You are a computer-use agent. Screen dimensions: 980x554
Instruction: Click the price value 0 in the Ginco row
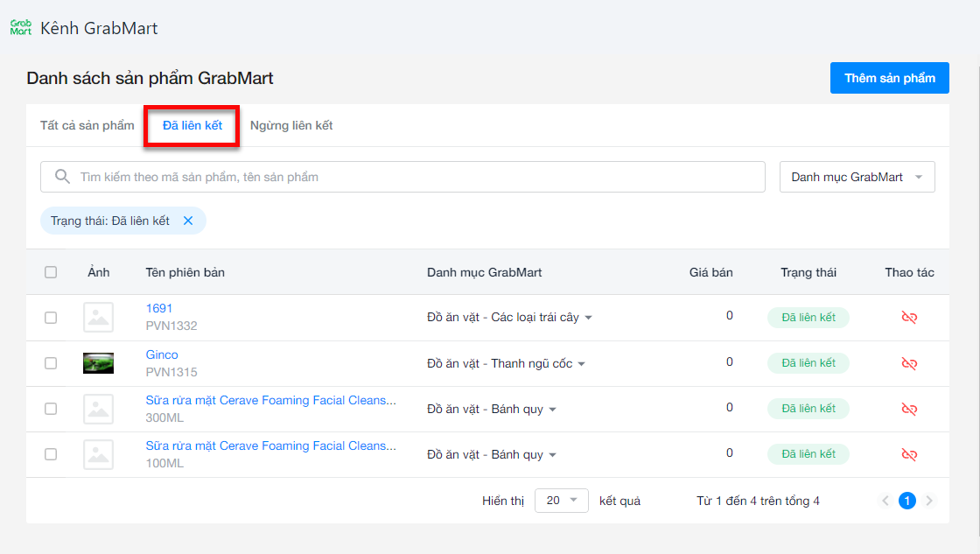(x=730, y=361)
